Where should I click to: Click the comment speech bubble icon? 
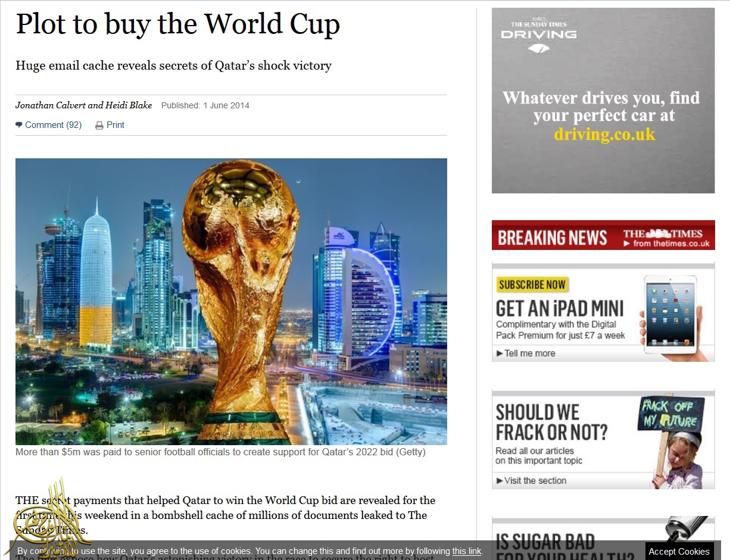click(19, 125)
